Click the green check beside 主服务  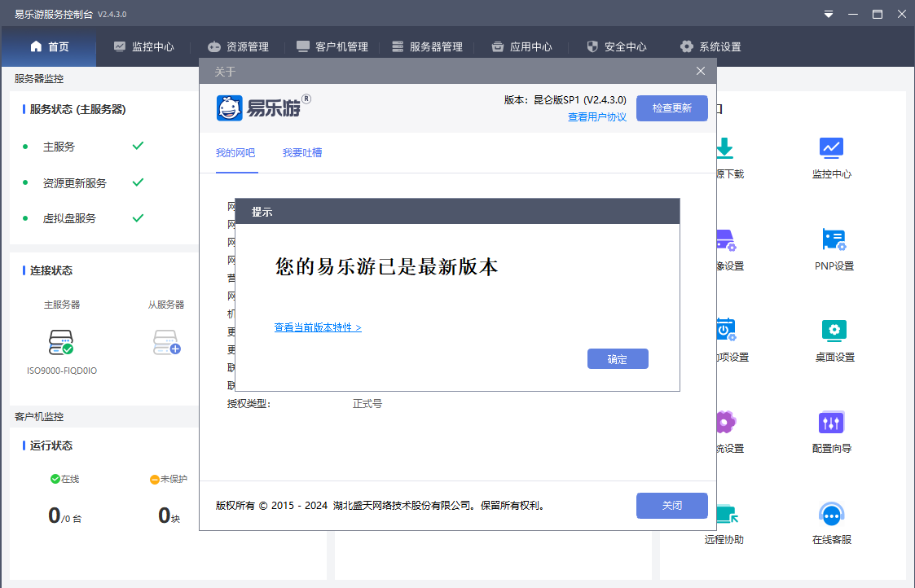coord(138,146)
